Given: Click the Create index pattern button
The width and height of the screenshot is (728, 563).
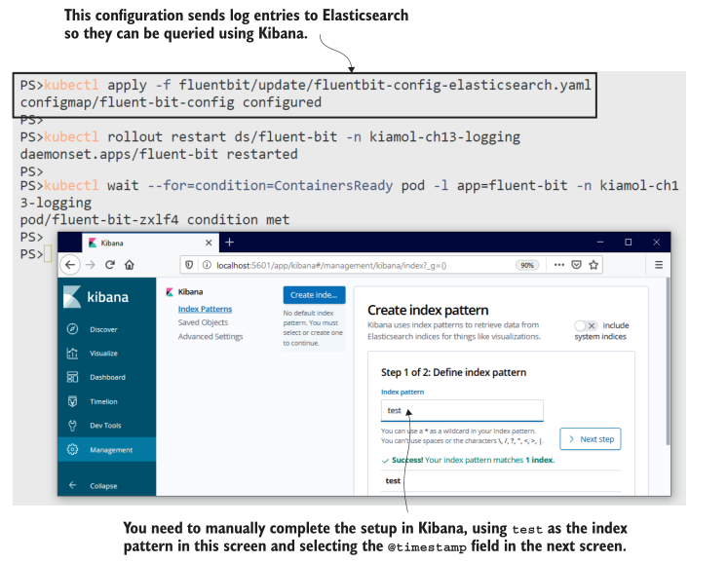Looking at the screenshot, I should point(314,295).
